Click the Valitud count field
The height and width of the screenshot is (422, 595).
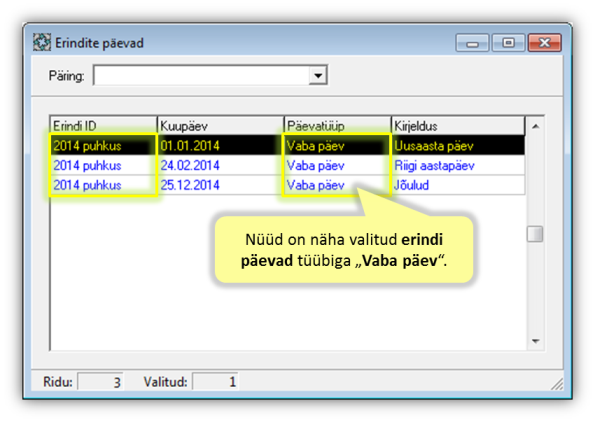click(x=215, y=381)
